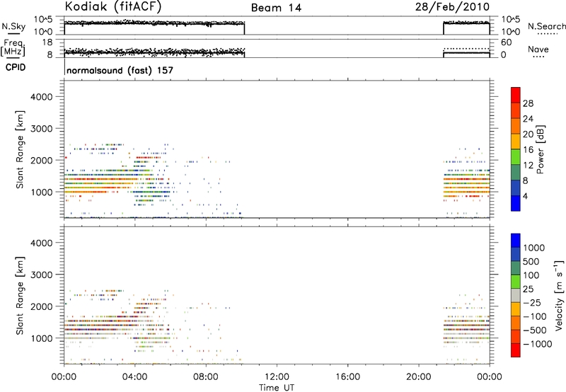The width and height of the screenshot is (566, 392).
Task: Click the "Kodiak (fitACF)" title text
Action: [113, 7]
